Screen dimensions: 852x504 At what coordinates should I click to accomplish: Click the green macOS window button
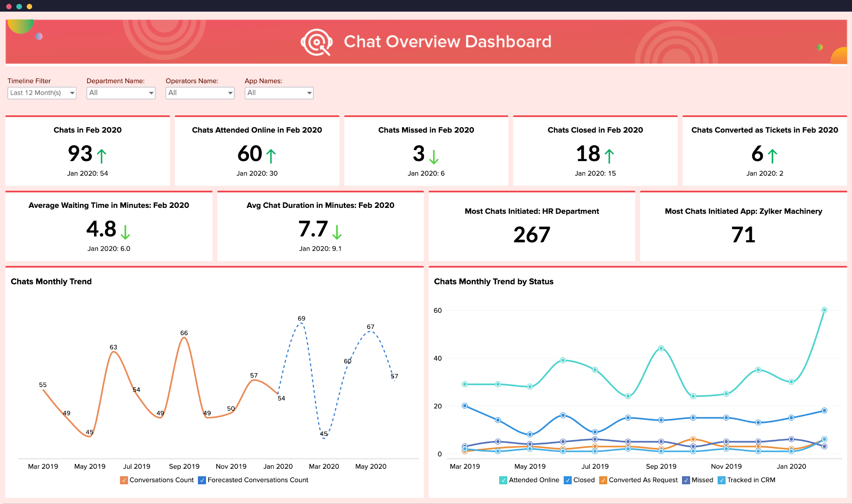19,6
